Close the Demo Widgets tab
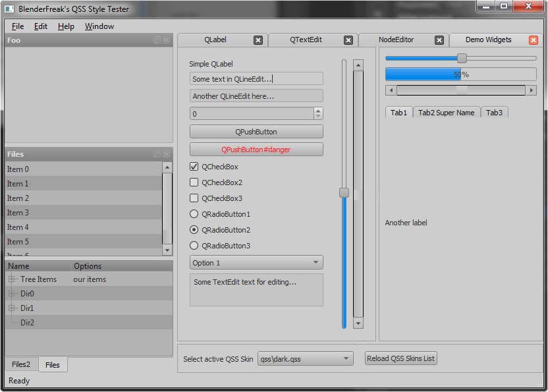 [534, 40]
